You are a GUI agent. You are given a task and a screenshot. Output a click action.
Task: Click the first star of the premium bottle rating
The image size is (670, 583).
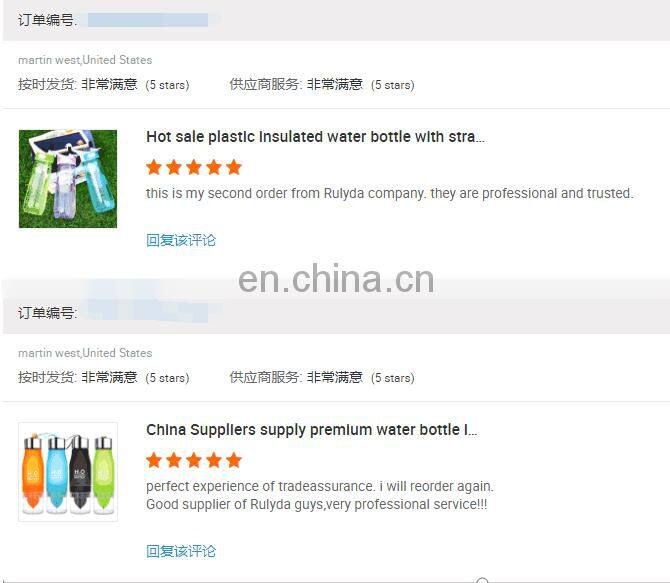(154, 460)
